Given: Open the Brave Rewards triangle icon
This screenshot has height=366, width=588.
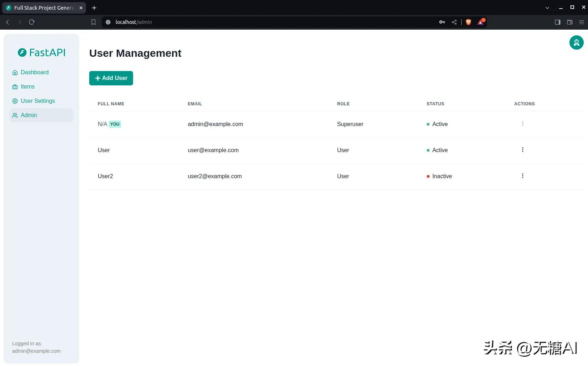Looking at the screenshot, I should [x=480, y=22].
